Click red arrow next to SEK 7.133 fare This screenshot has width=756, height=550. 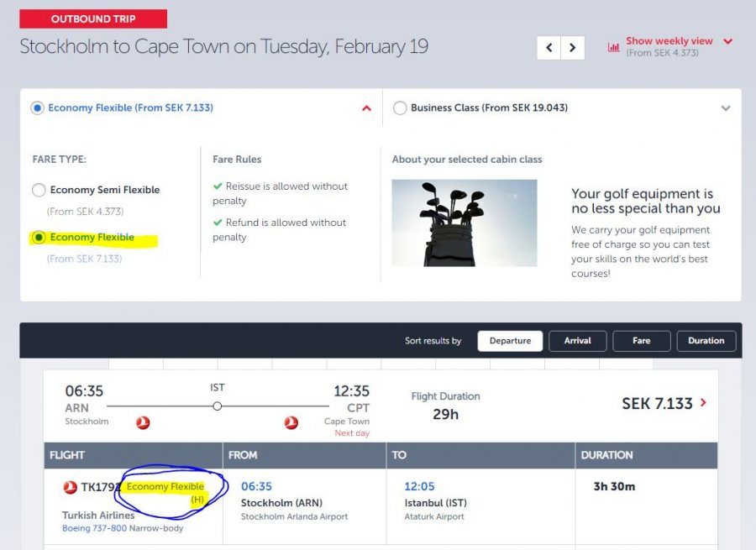click(703, 403)
